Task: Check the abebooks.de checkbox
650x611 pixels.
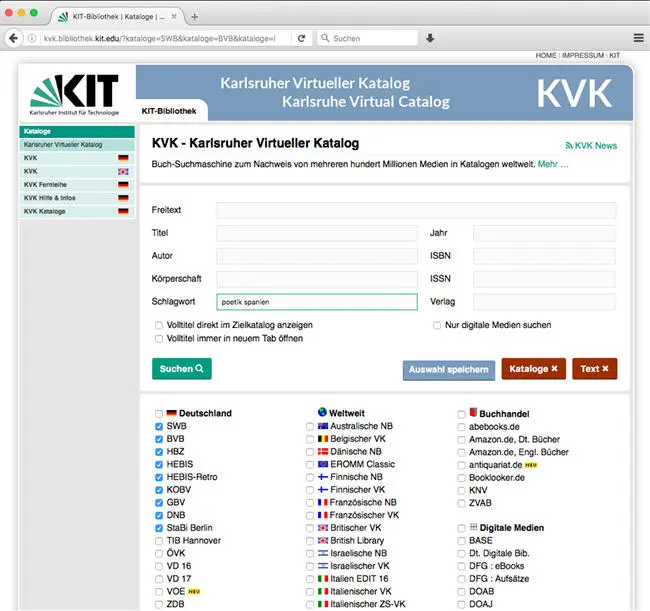Action: 461,427
